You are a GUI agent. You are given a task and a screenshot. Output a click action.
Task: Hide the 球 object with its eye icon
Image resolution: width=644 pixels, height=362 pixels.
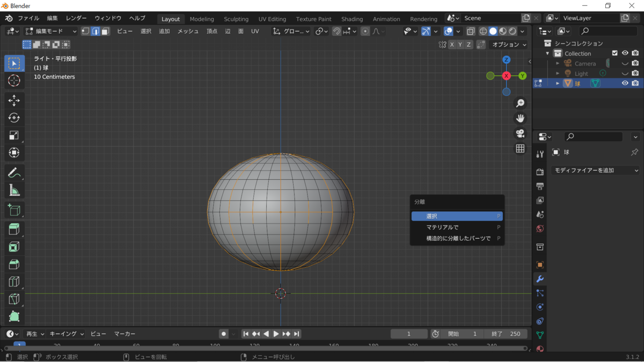tap(625, 83)
